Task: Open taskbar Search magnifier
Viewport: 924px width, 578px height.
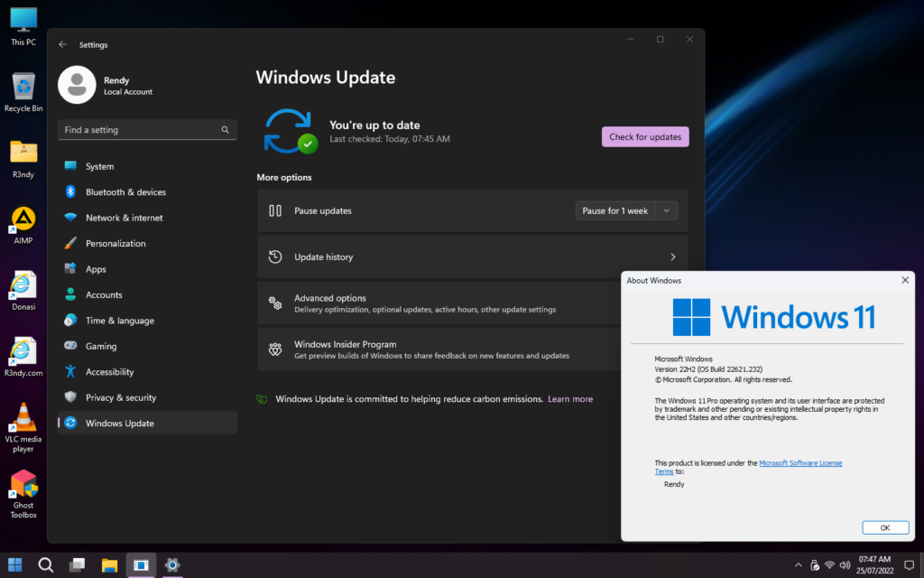Action: tap(46, 565)
